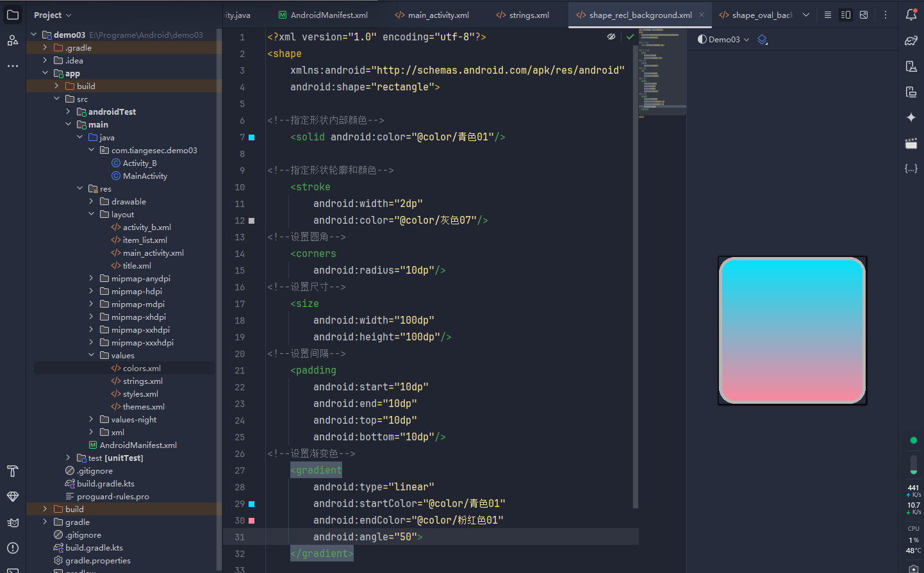Open the Logcat cat icon

pos(13,522)
